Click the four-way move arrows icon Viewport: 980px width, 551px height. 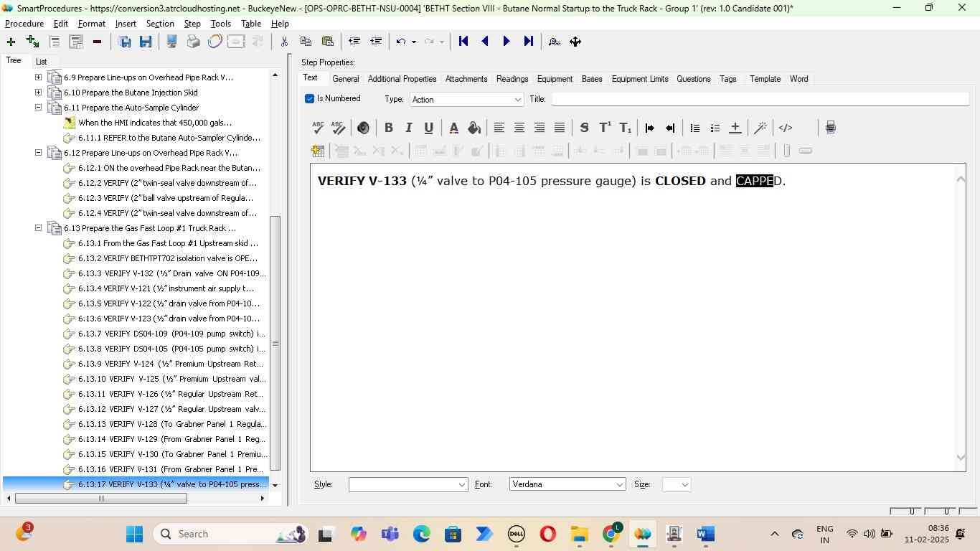coord(575,42)
